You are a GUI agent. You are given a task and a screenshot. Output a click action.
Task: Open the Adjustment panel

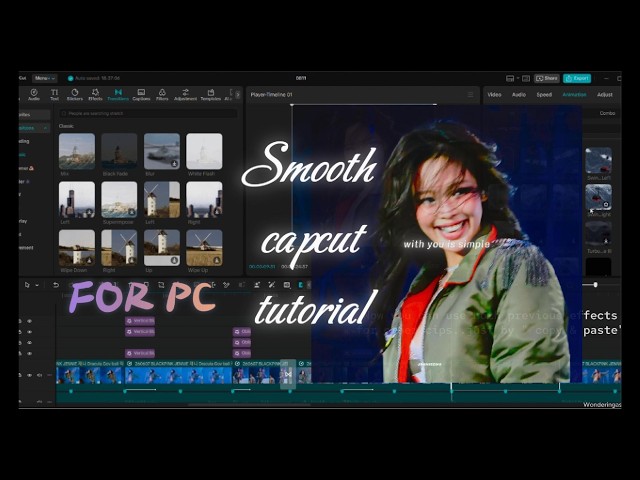point(185,95)
